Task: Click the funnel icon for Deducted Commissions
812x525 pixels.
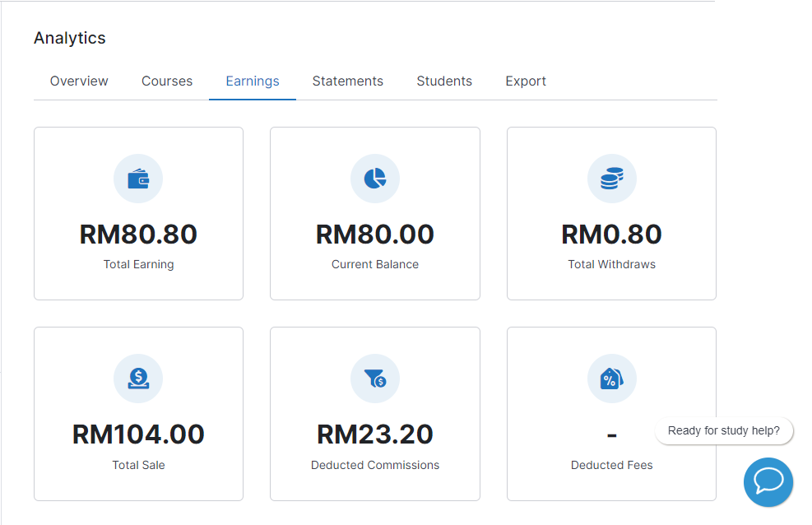Action: (375, 379)
